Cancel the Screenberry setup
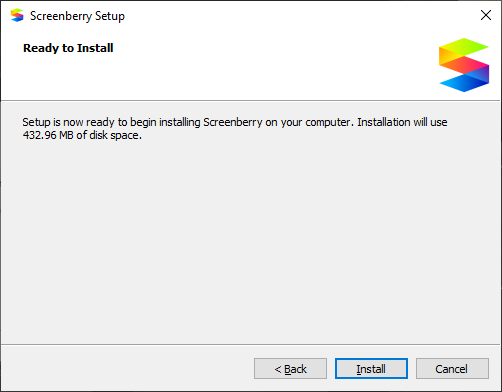The height and width of the screenshot is (392, 502). [452, 369]
